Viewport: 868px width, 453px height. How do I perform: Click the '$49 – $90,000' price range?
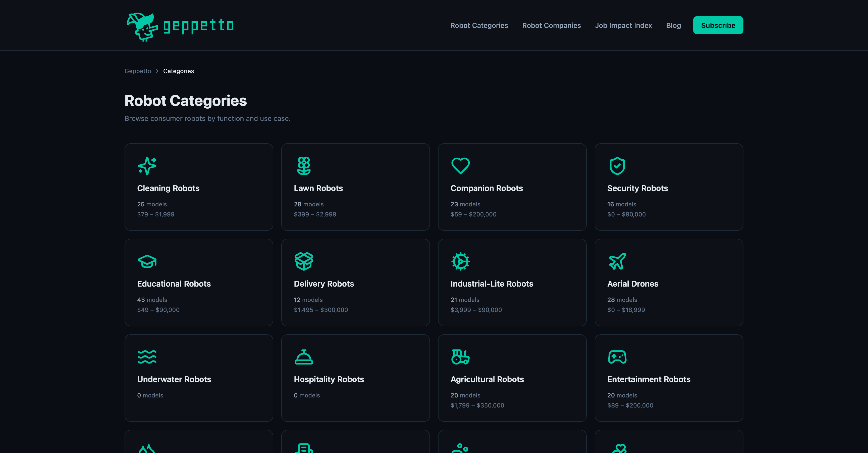pyautogui.click(x=158, y=310)
